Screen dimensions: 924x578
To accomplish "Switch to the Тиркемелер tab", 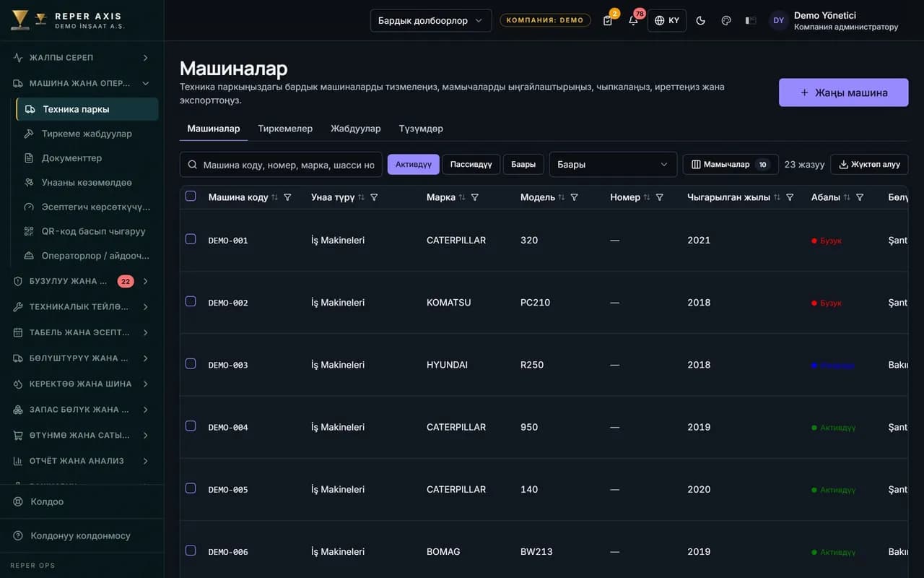I will pyautogui.click(x=285, y=129).
